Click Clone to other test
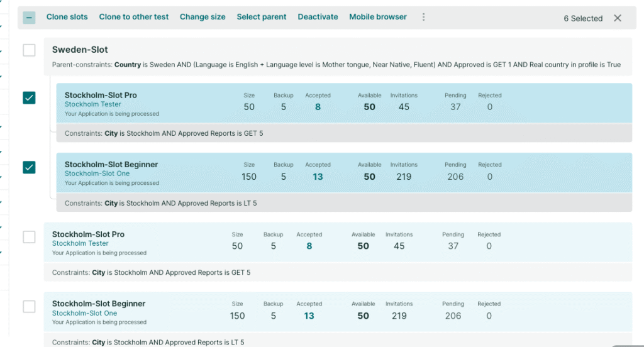Screen dimensions: 644x347 click(x=134, y=17)
